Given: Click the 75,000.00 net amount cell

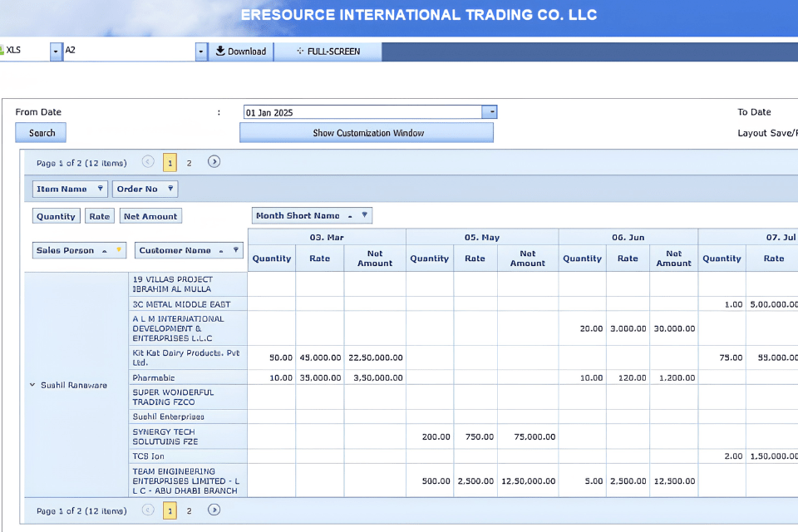Looking at the screenshot, I should click(x=528, y=436).
